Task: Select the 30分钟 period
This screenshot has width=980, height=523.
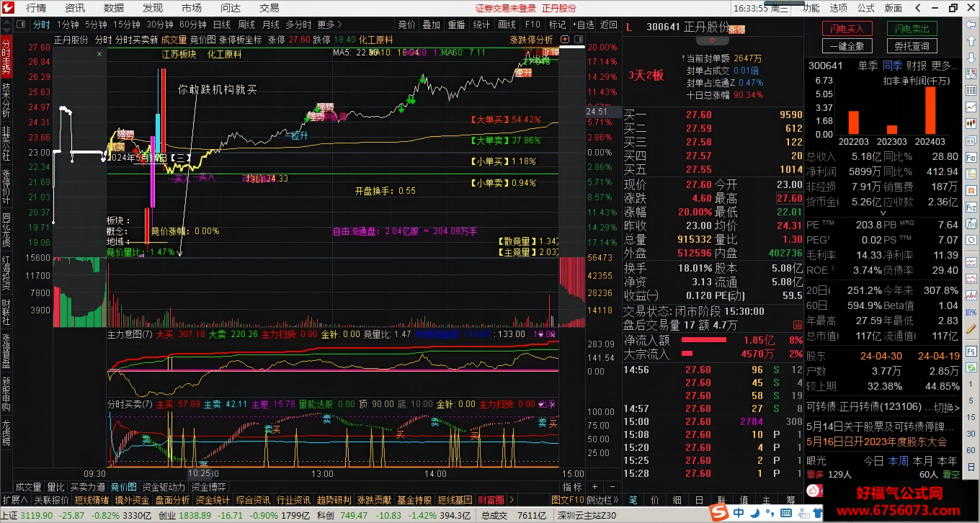Action: (x=160, y=24)
